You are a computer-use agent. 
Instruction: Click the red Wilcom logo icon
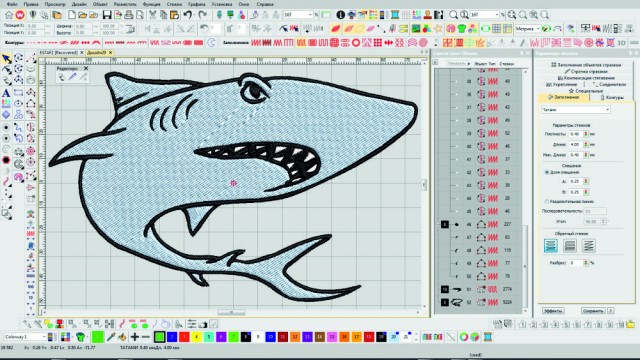[x=20, y=15]
